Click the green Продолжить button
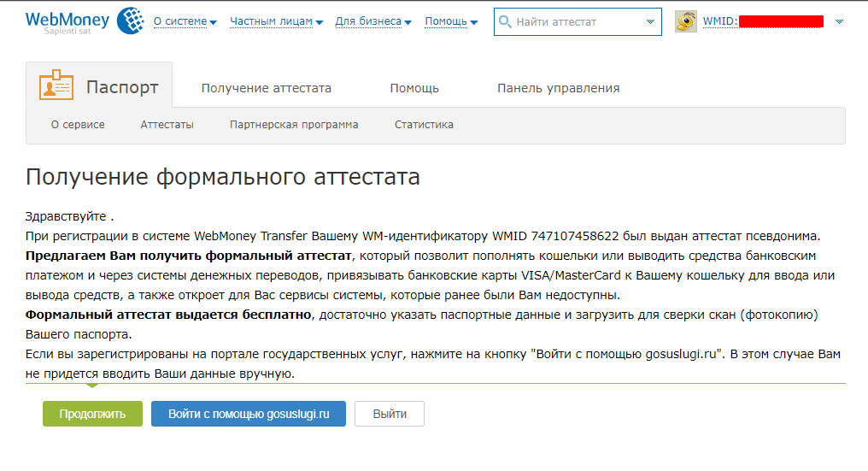The image size is (868, 471). tap(92, 414)
